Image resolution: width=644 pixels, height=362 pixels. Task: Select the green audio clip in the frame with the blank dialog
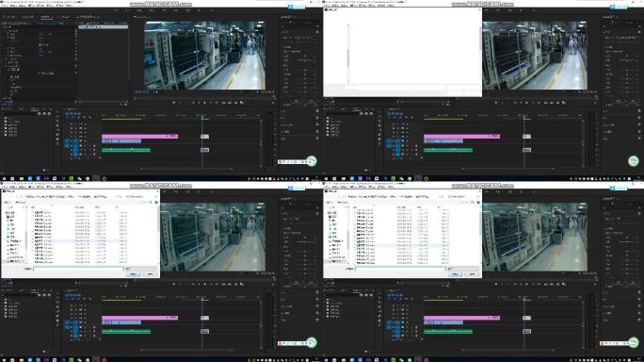pyautogui.click(x=448, y=150)
